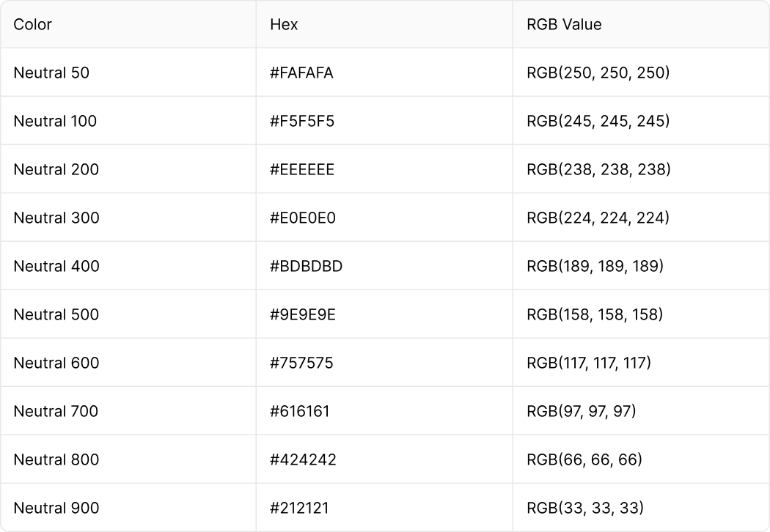Select the Neutral 50 row label

51,73
